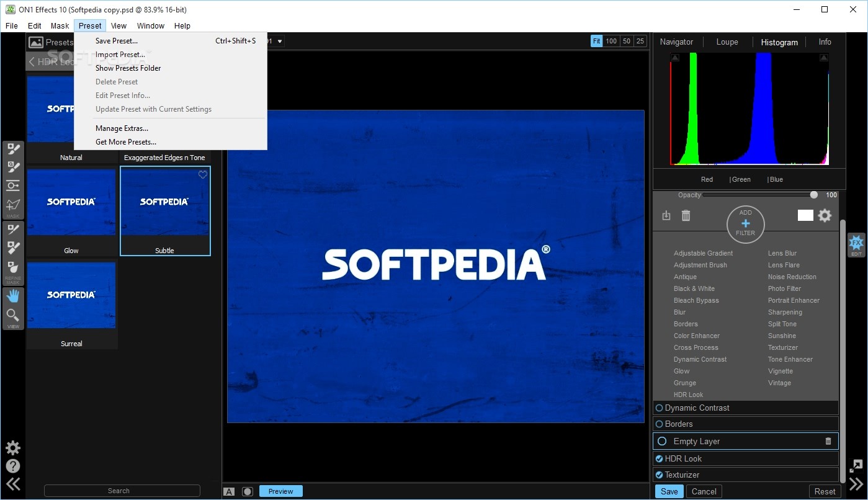Click the mask view circle icon

coord(248,491)
